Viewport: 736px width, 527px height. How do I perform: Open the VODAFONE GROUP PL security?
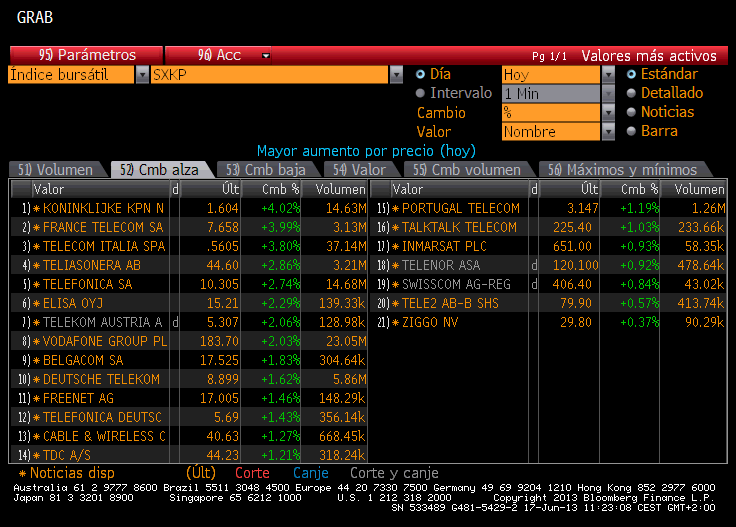pos(105,341)
